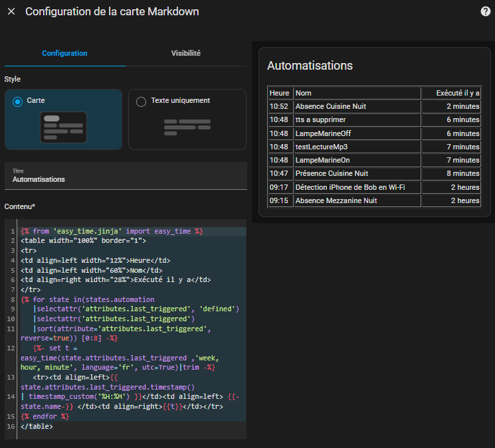
Task: Click the 'tts a supprimer' row name
Action: click(x=320, y=120)
